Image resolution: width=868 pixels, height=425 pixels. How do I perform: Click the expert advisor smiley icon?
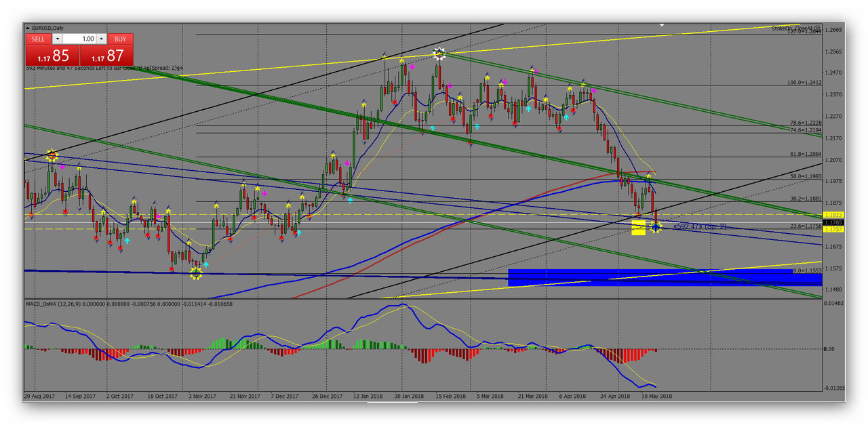[x=817, y=28]
